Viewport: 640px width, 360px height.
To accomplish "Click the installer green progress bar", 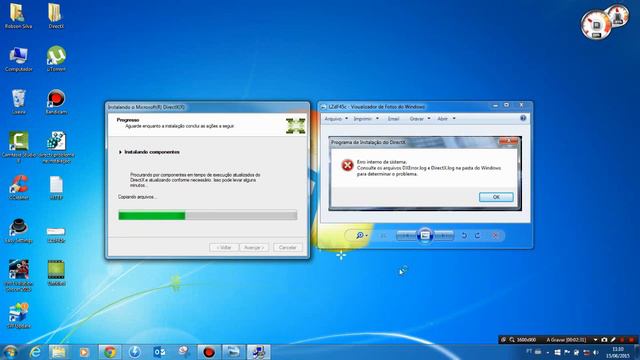I will tap(207, 216).
